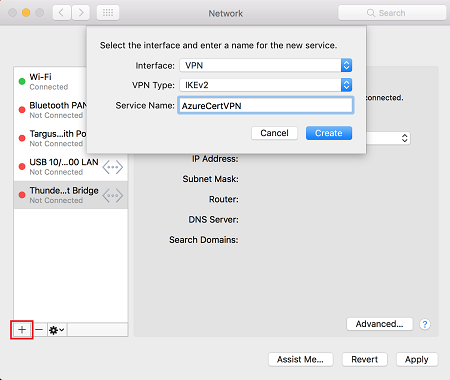Click the Thunderbolt Bridge red status dot
Screen dimensions: 450x380
coord(22,195)
